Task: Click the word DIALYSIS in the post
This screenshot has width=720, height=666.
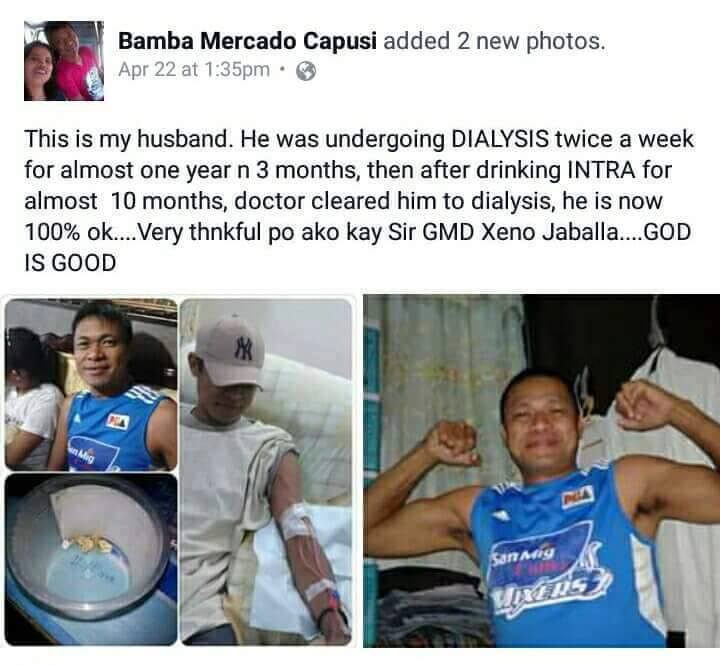Action: coord(500,139)
